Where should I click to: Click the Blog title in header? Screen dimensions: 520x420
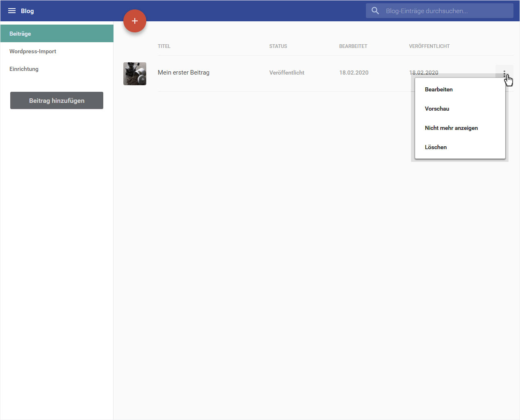tap(27, 11)
